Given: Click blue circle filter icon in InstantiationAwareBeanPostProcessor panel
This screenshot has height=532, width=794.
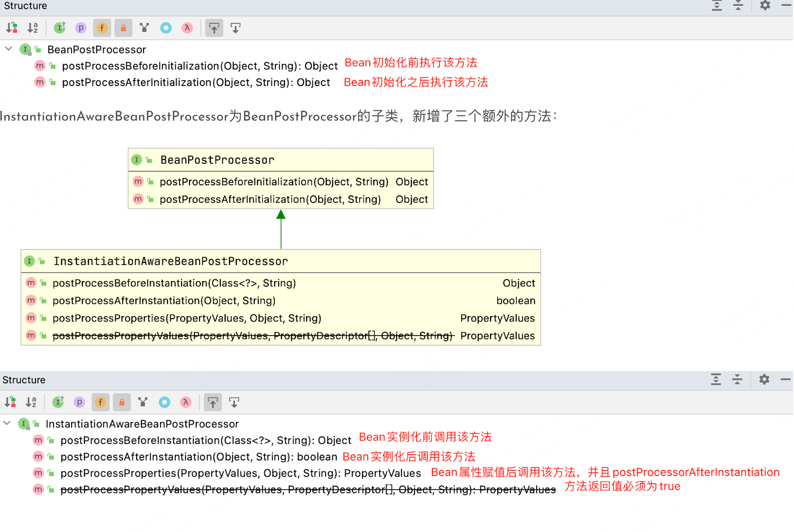Looking at the screenshot, I should point(164,402).
